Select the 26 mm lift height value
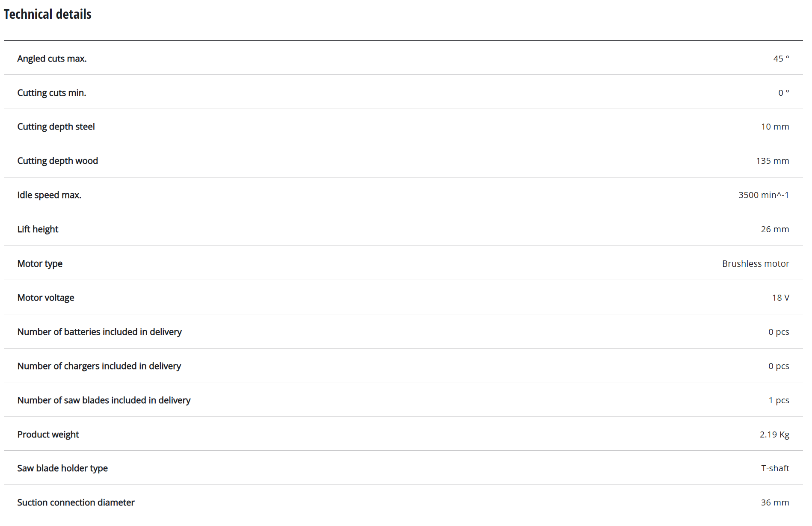 [774, 229]
